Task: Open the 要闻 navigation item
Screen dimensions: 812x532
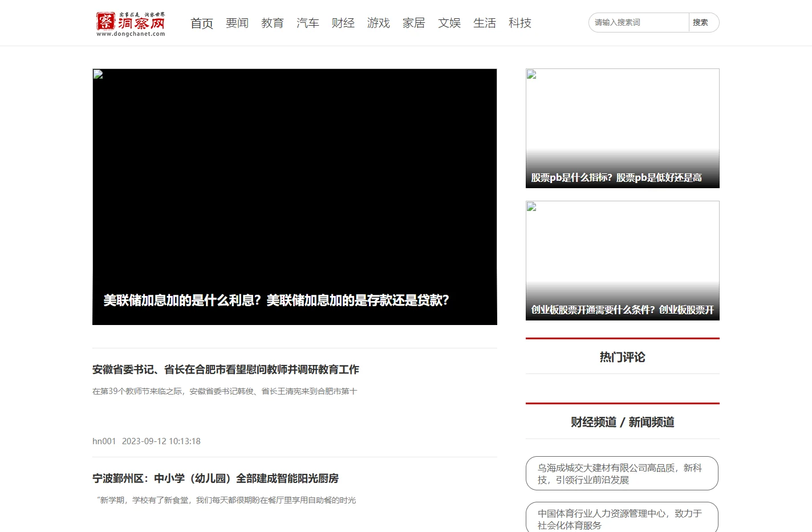Action: tap(237, 23)
